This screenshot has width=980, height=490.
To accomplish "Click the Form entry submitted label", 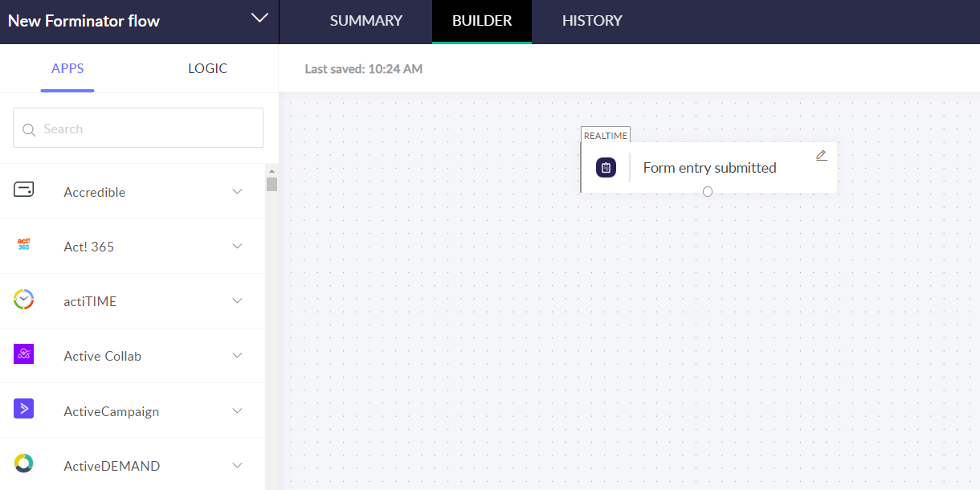I will point(709,168).
